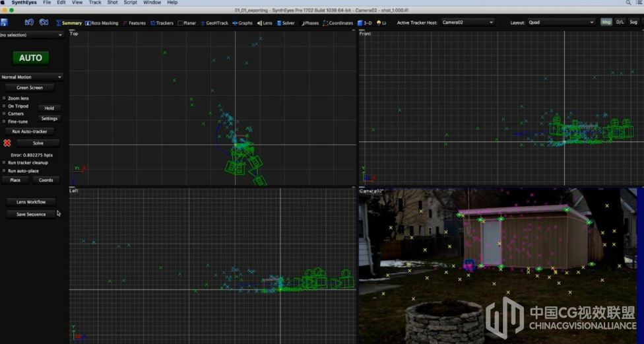Open the macOS notification center icon
This screenshot has height=344, width=644.
(x=639, y=3)
